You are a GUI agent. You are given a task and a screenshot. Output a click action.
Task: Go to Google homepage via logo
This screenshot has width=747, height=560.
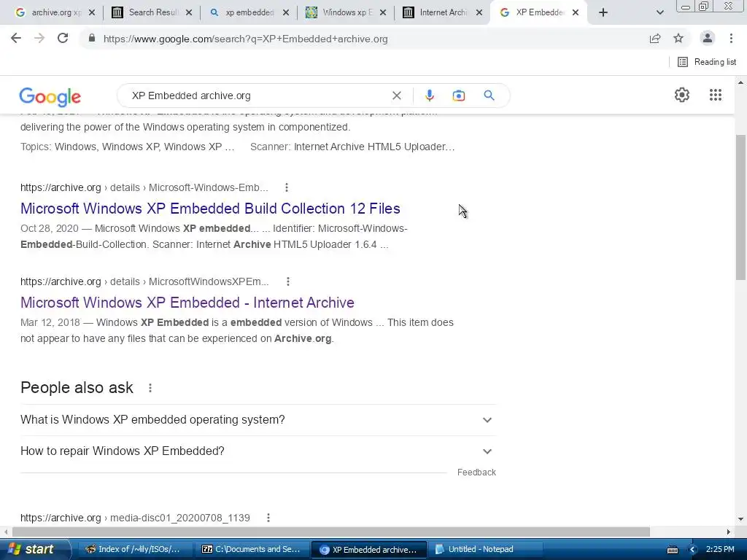pyautogui.click(x=50, y=97)
